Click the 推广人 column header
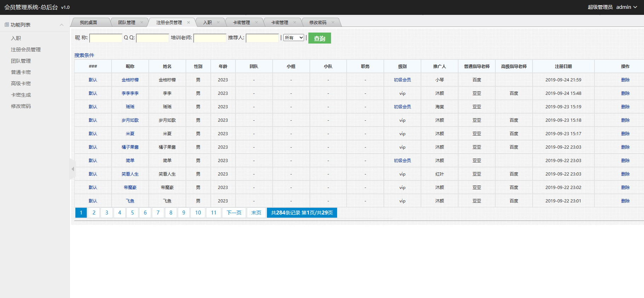Image resolution: width=644 pixels, height=298 pixels. [439, 67]
